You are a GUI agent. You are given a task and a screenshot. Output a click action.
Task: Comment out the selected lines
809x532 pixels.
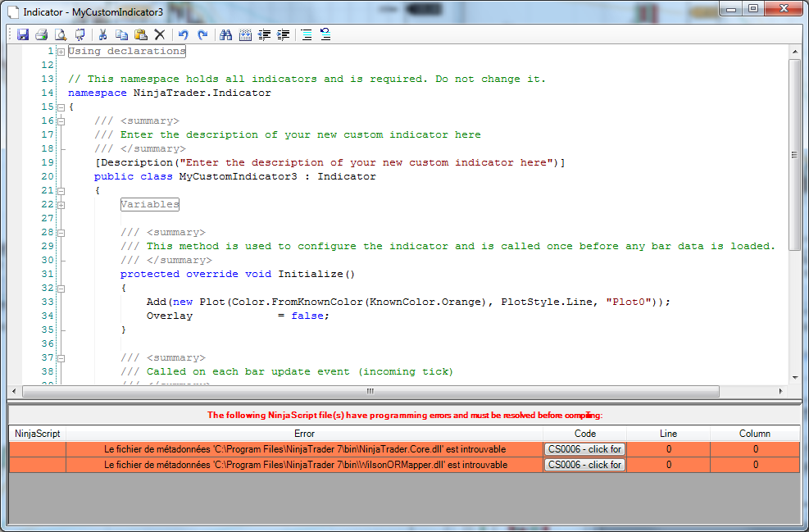307,34
